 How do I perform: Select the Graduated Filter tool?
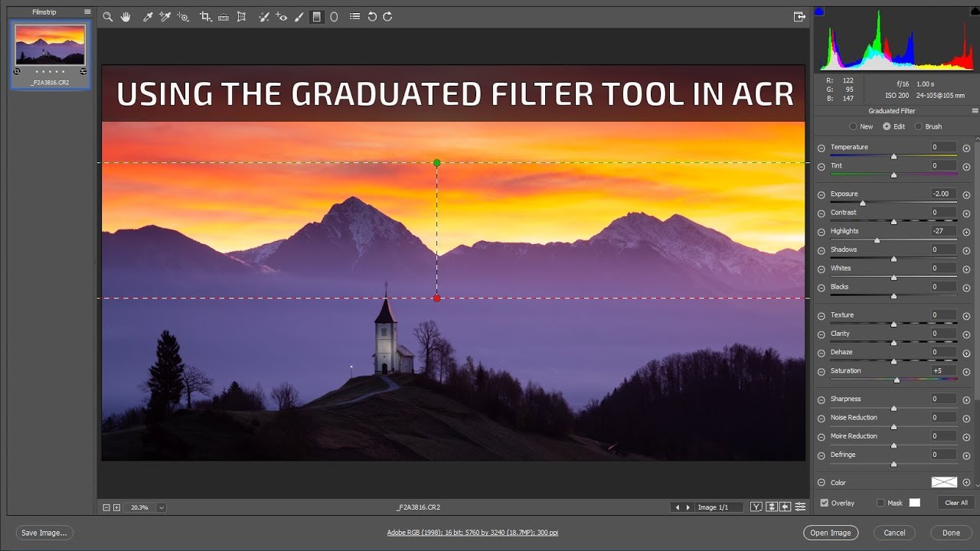316,17
